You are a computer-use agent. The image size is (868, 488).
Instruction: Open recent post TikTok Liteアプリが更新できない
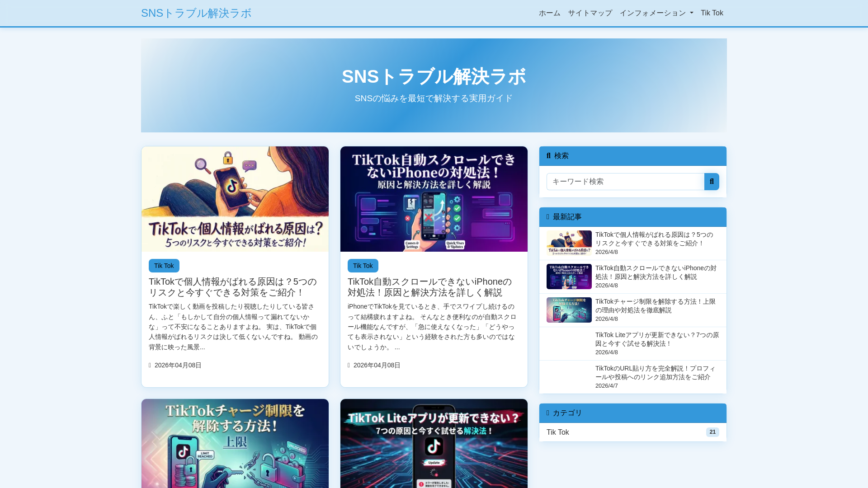pyautogui.click(x=657, y=339)
